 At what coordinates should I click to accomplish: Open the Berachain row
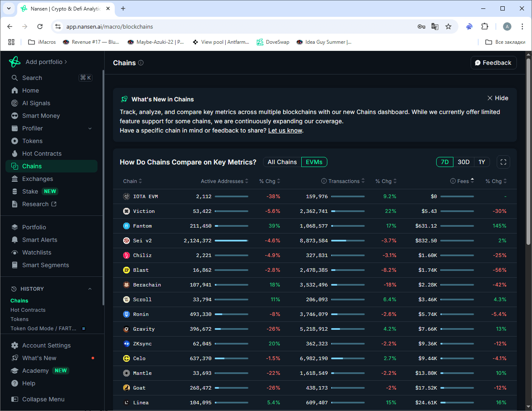click(315, 285)
